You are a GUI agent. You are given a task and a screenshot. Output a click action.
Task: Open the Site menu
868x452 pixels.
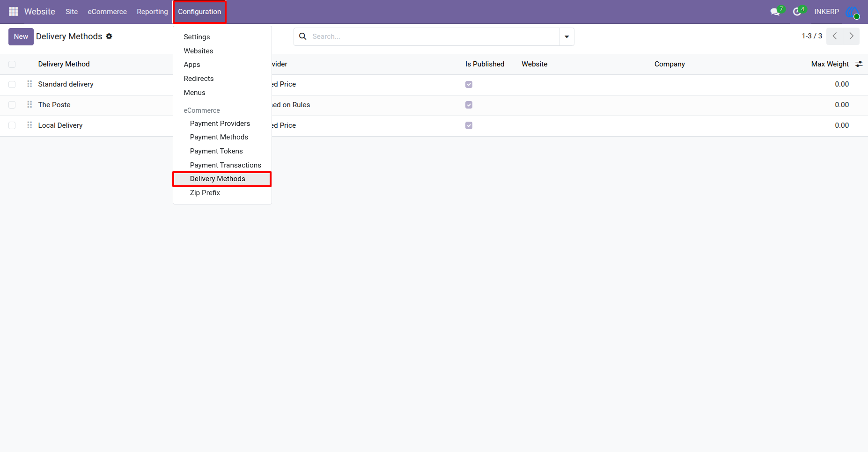point(72,12)
